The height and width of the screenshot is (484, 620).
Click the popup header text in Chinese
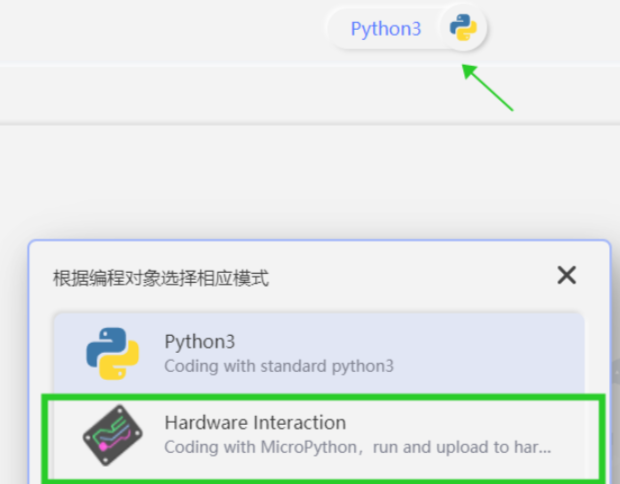pyautogui.click(x=161, y=278)
